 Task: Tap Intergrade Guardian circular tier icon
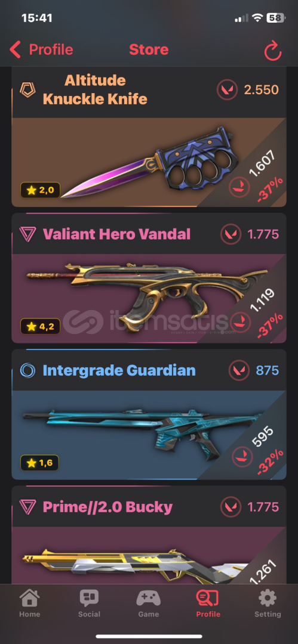27,370
